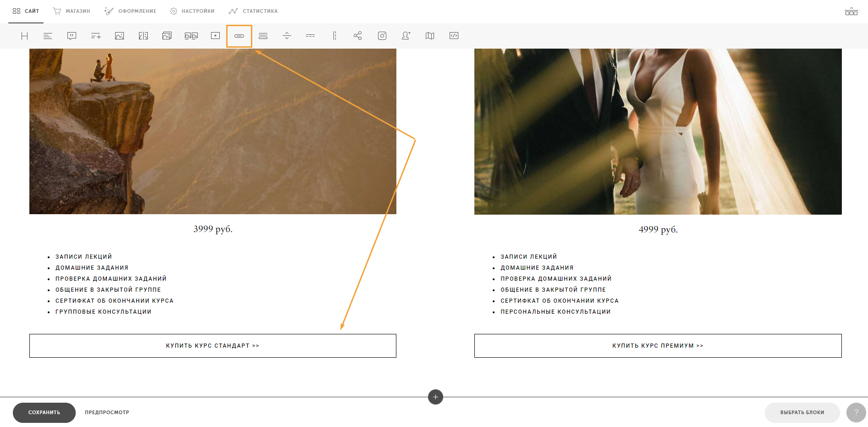
Task: Switch to the Оформление tab
Action: click(x=130, y=11)
